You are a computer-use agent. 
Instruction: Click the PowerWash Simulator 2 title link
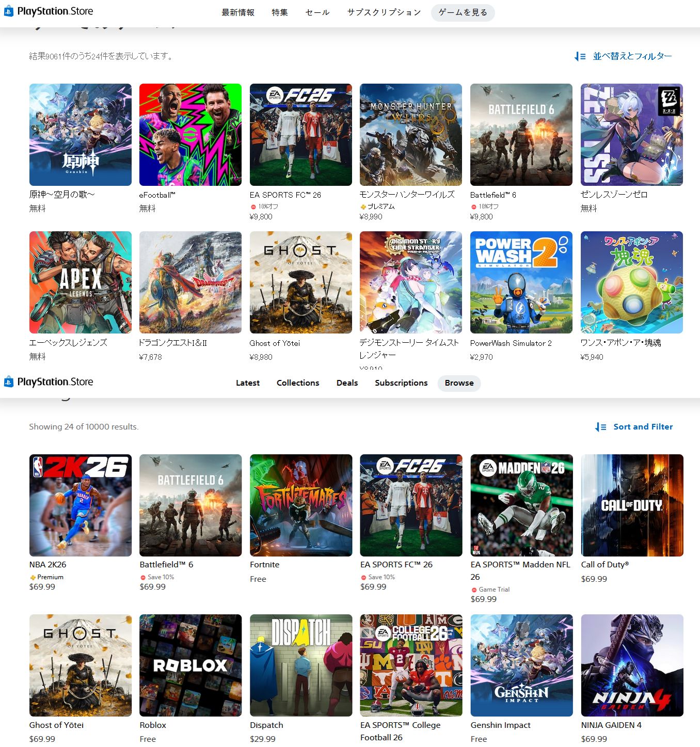(x=511, y=343)
